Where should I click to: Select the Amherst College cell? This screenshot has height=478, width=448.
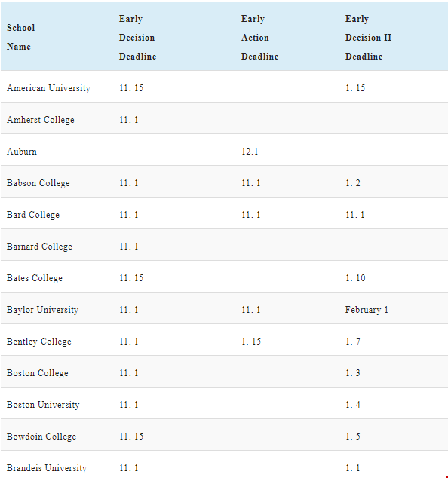click(40, 120)
